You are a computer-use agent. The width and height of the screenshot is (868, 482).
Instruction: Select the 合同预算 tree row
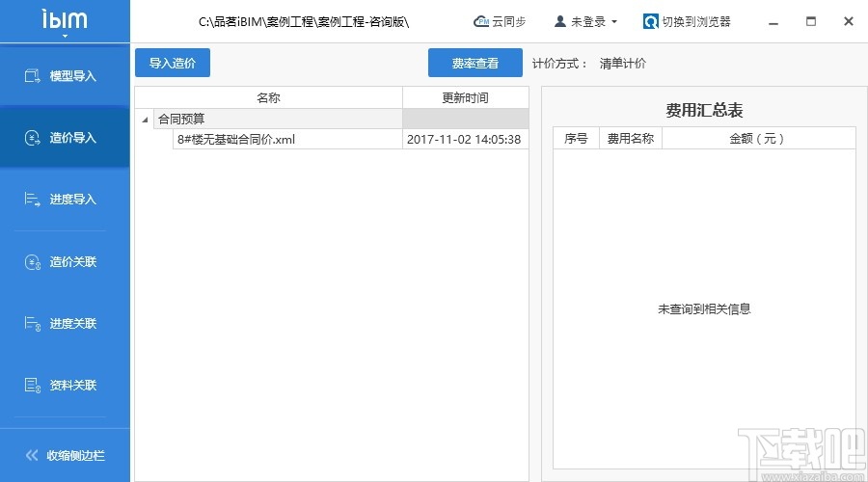332,119
